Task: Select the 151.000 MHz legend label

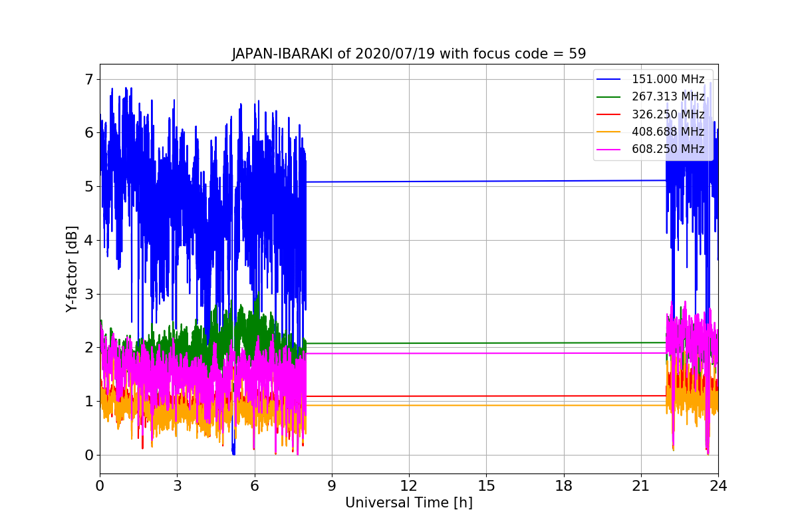Action: click(668, 79)
